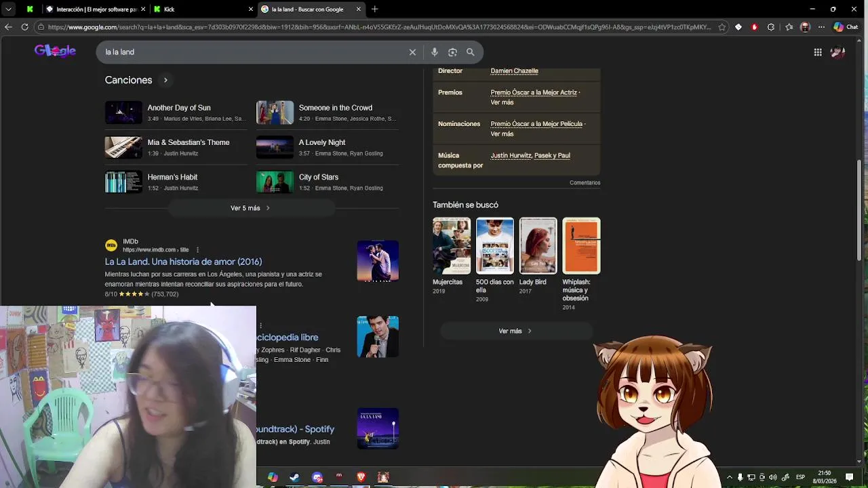The width and height of the screenshot is (868, 488).
Task: Open Justin Hurwitz composer link
Action: coord(511,156)
